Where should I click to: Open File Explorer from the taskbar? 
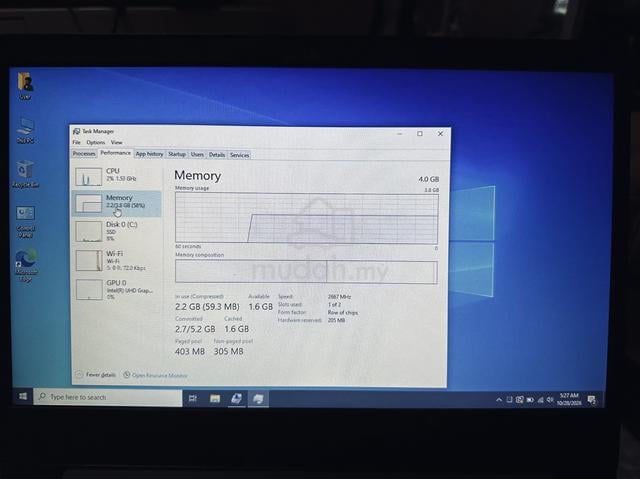[215, 399]
